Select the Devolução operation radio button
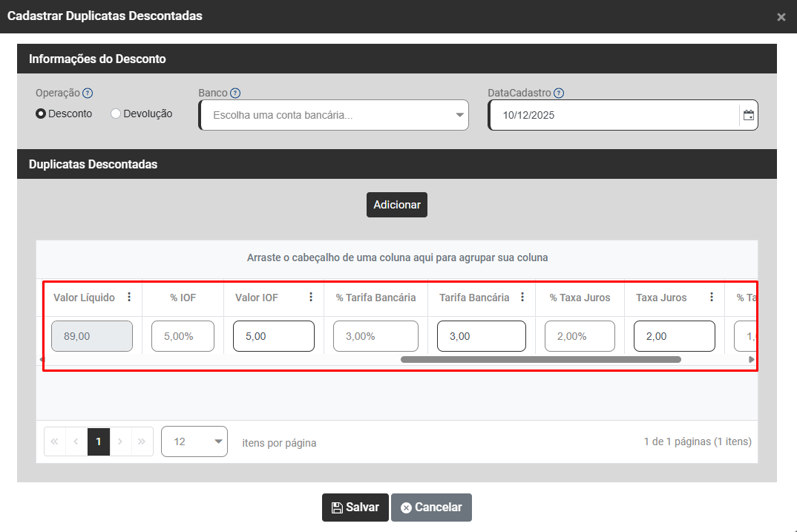Image resolution: width=797 pixels, height=532 pixels. (116, 114)
